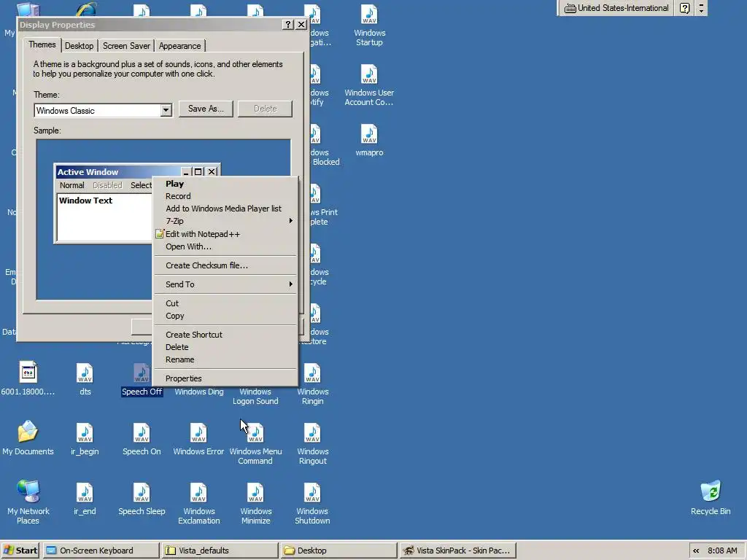747x560 pixels.
Task: Show hidden tray icons chevron
Action: 696,551
